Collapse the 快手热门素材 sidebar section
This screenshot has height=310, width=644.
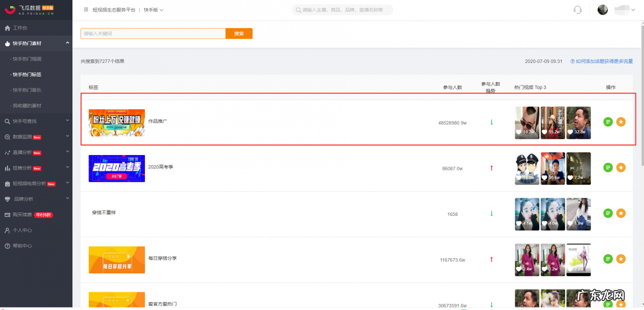point(67,43)
